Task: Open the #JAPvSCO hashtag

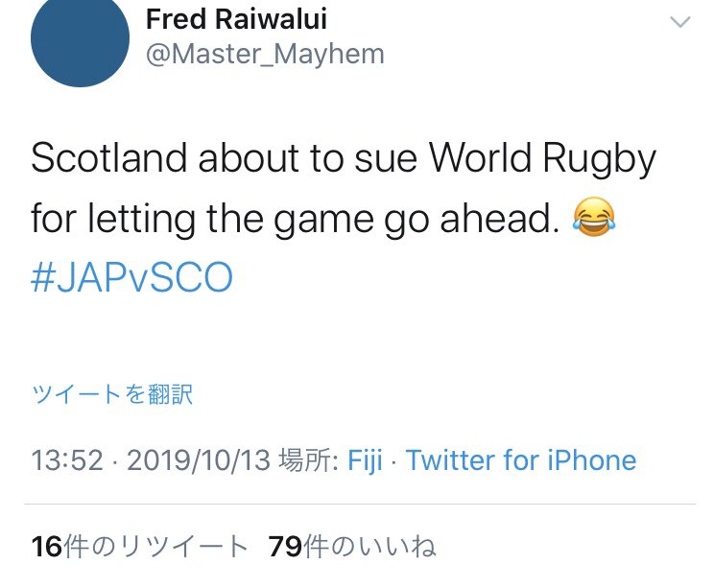Action: pos(131,277)
